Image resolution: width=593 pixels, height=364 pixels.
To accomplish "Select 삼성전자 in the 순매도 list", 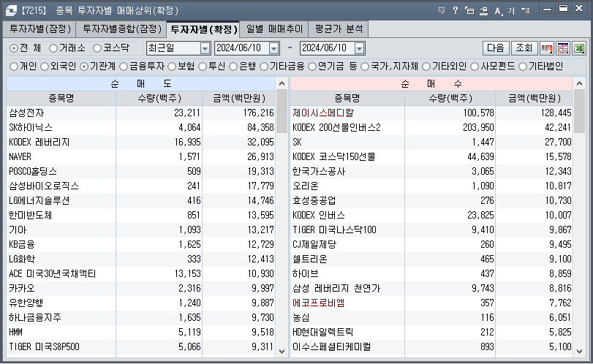I will click(x=26, y=113).
